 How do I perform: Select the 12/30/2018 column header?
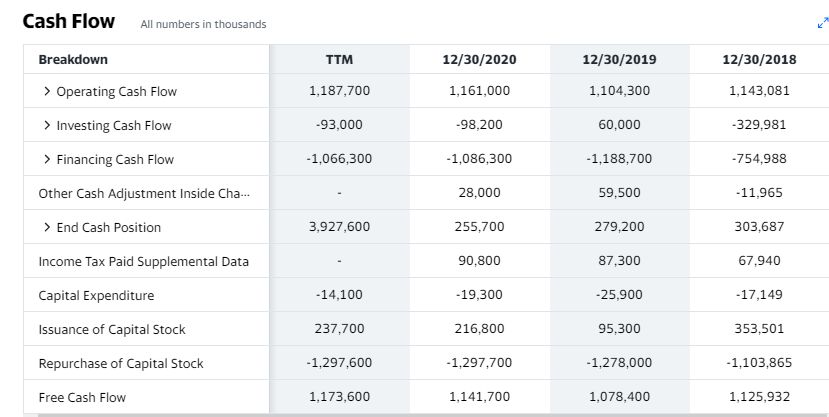[759, 59]
